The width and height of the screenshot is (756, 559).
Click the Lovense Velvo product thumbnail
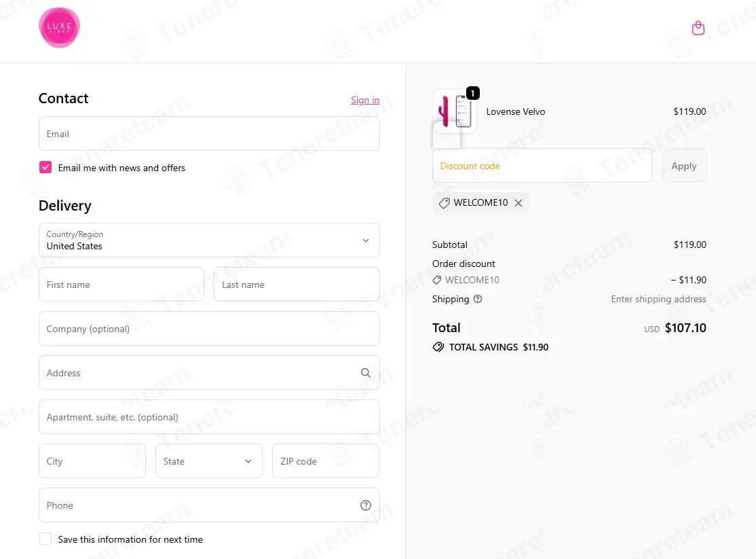click(x=455, y=111)
